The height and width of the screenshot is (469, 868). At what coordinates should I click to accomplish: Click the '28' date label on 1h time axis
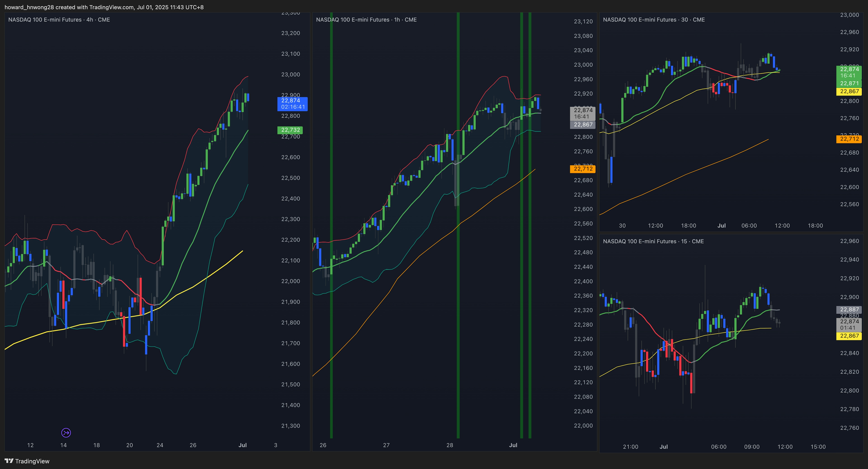450,445
